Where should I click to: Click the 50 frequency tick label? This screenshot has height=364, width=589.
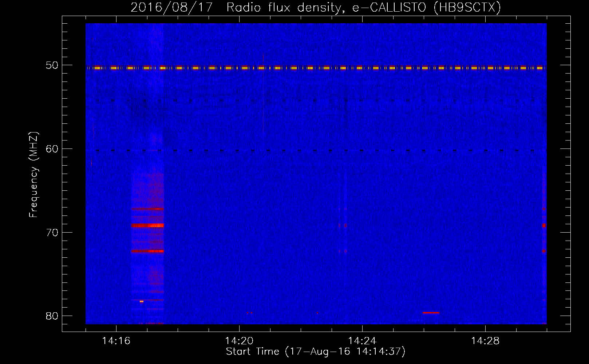coord(52,65)
